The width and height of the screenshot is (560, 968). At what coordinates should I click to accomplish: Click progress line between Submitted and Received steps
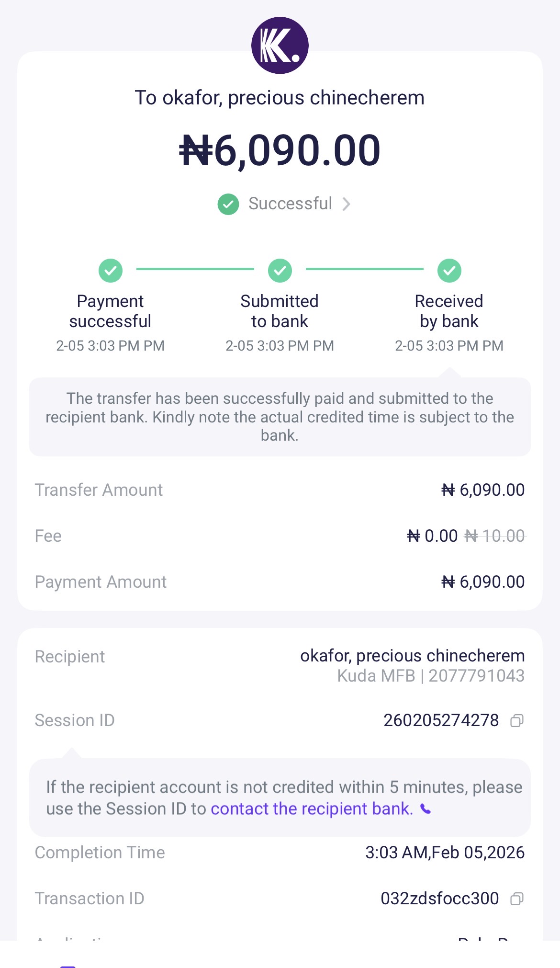point(365,269)
